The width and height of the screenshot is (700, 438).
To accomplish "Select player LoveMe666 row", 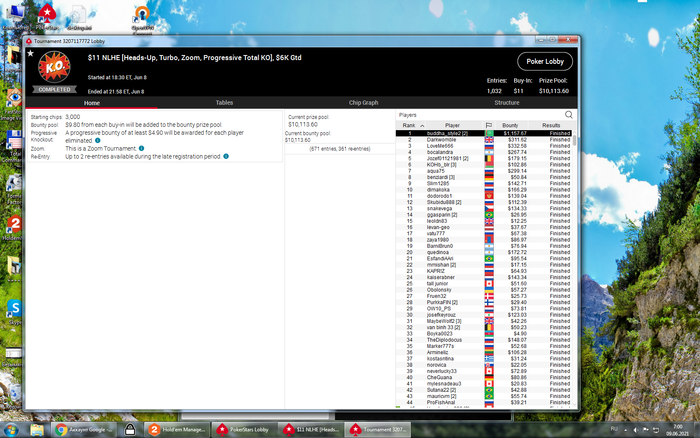I will pos(483,146).
